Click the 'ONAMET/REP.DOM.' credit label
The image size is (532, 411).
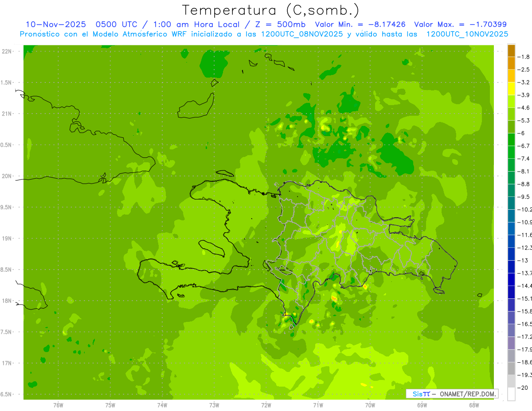468,394
